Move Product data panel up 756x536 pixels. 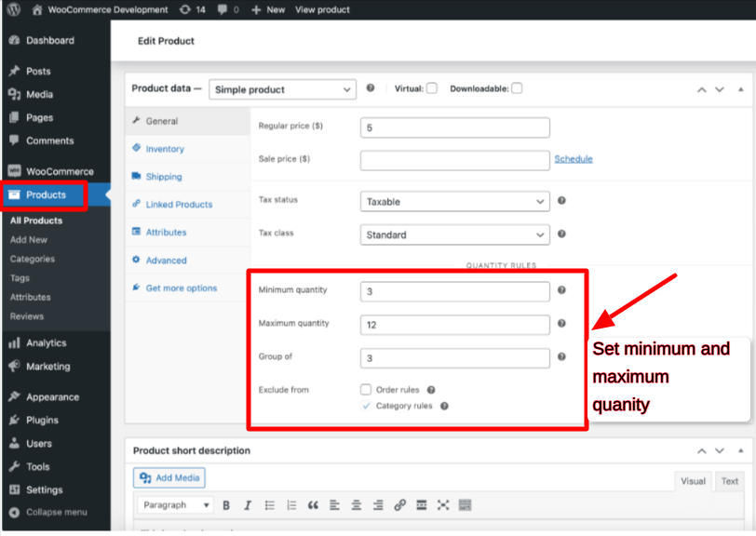point(702,89)
